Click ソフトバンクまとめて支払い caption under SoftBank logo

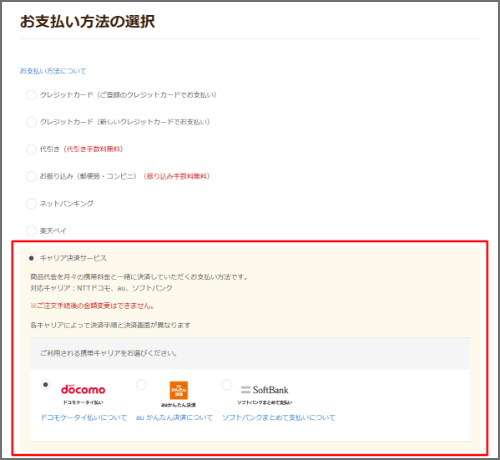(265, 403)
